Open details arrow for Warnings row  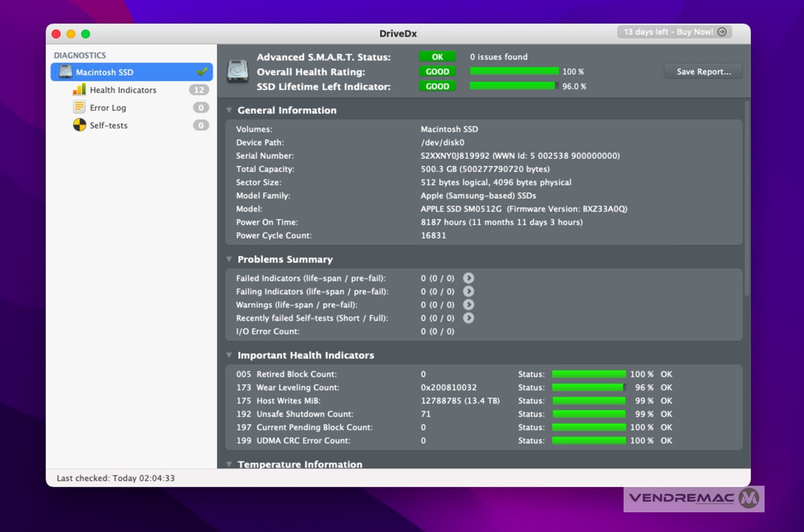click(x=469, y=305)
